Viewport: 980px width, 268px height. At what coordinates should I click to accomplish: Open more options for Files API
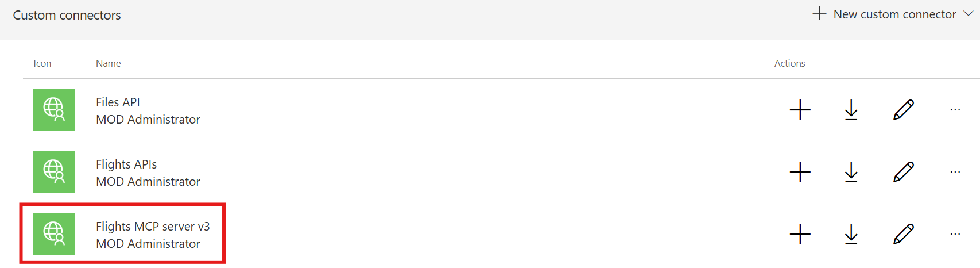tap(955, 110)
